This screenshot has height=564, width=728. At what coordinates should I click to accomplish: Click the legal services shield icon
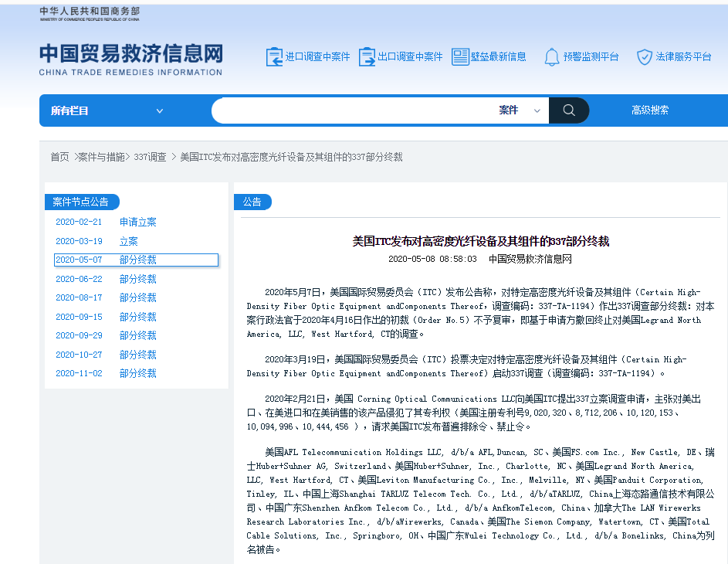[645, 56]
